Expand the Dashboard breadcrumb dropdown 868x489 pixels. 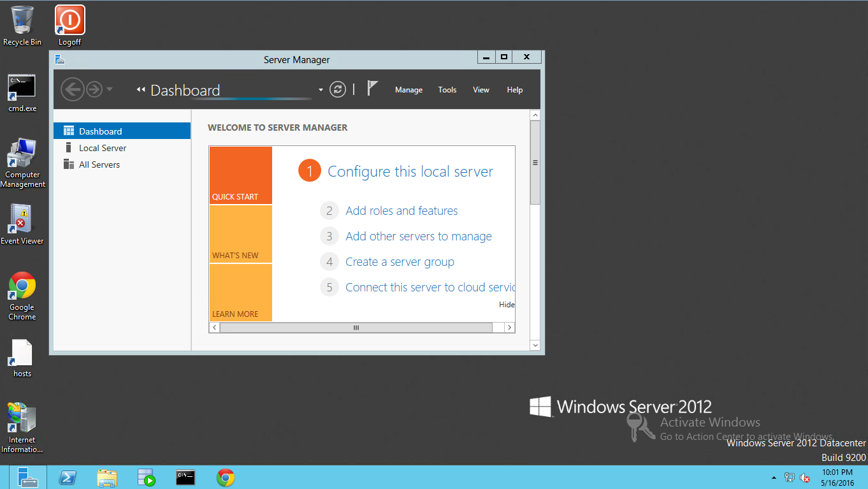point(321,90)
